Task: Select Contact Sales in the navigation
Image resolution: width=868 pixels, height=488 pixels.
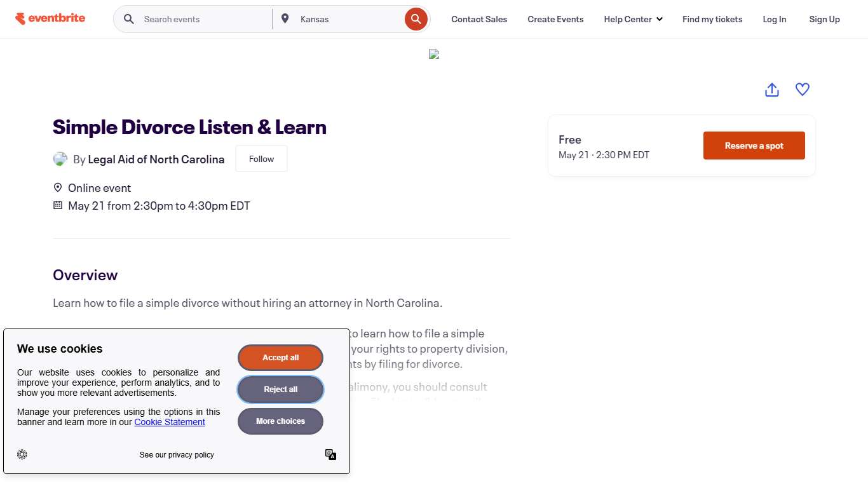Action: point(479,18)
